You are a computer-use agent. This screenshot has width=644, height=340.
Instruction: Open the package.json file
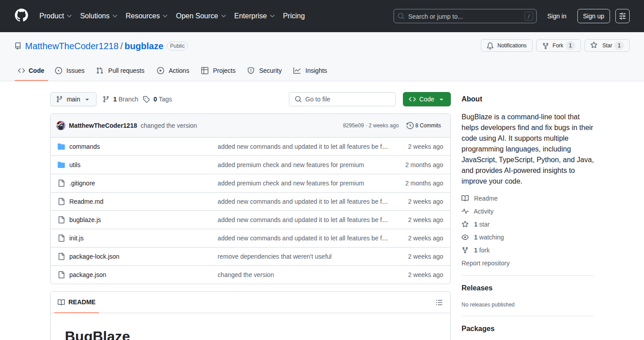[88, 275]
